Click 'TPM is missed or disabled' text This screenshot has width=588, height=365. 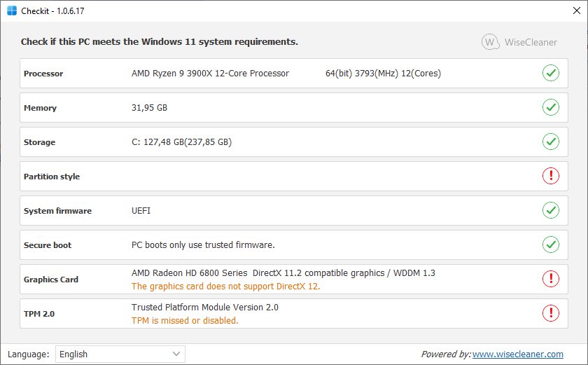click(185, 320)
